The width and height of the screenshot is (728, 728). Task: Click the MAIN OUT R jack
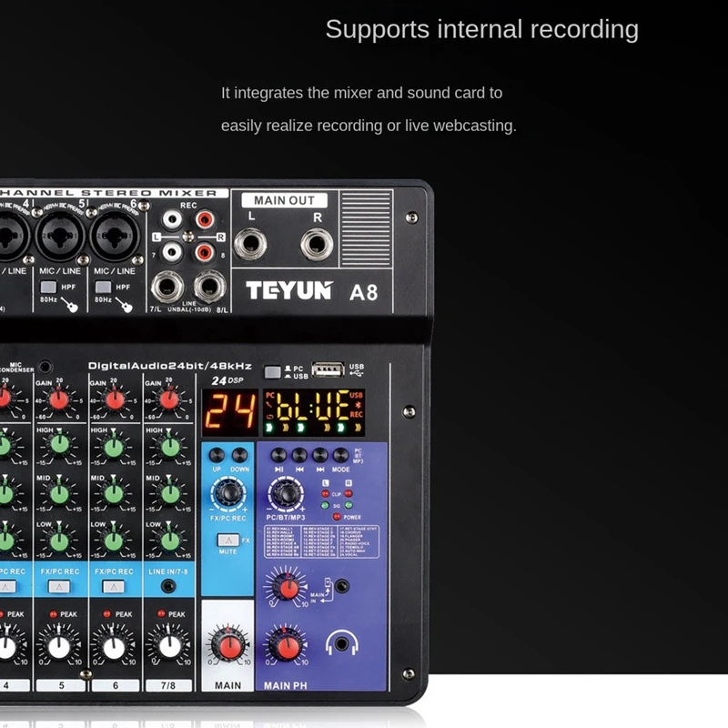point(317,244)
